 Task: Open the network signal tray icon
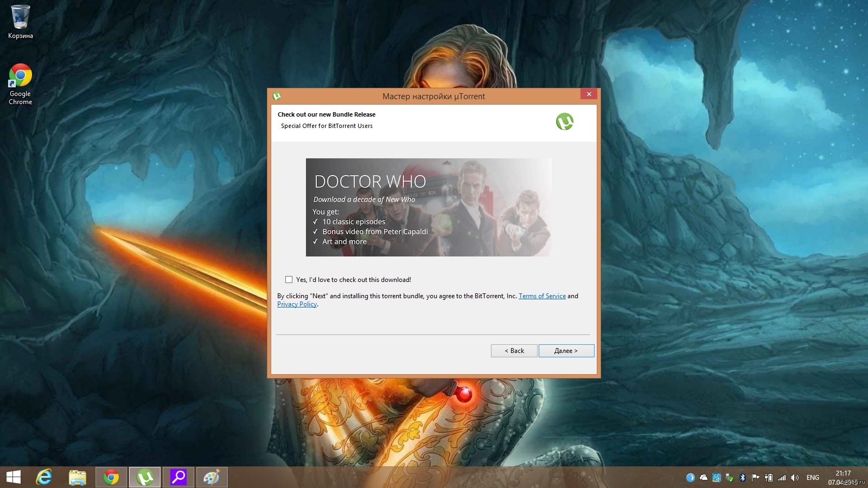pyautogui.click(x=782, y=478)
